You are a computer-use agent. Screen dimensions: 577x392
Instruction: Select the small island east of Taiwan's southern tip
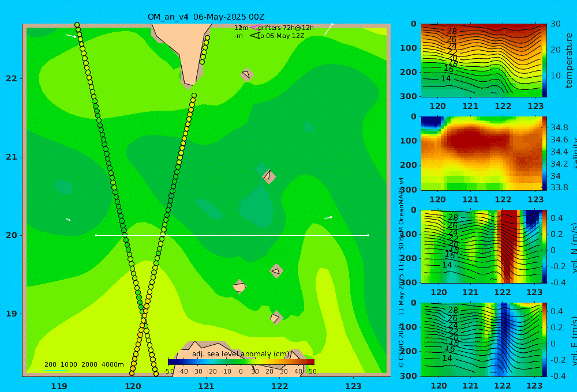[x=246, y=75]
